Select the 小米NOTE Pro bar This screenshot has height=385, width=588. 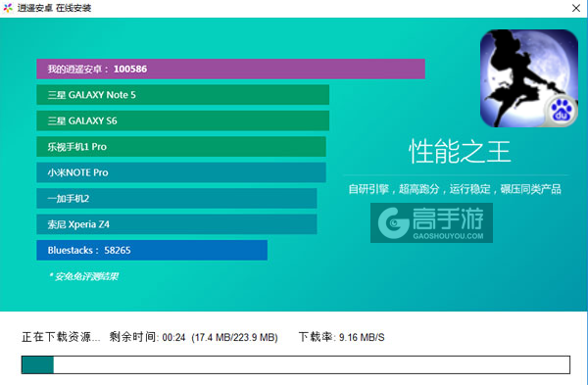(x=181, y=172)
